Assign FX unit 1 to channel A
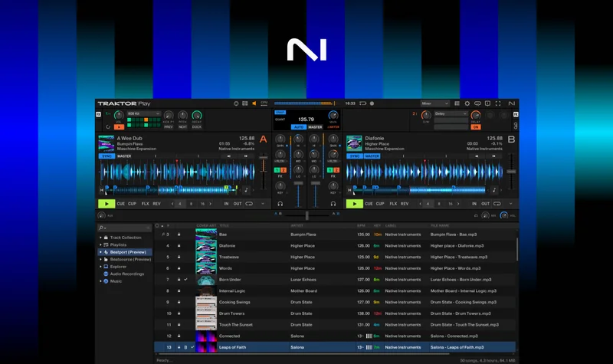The width and height of the screenshot is (613, 364). pos(277,170)
